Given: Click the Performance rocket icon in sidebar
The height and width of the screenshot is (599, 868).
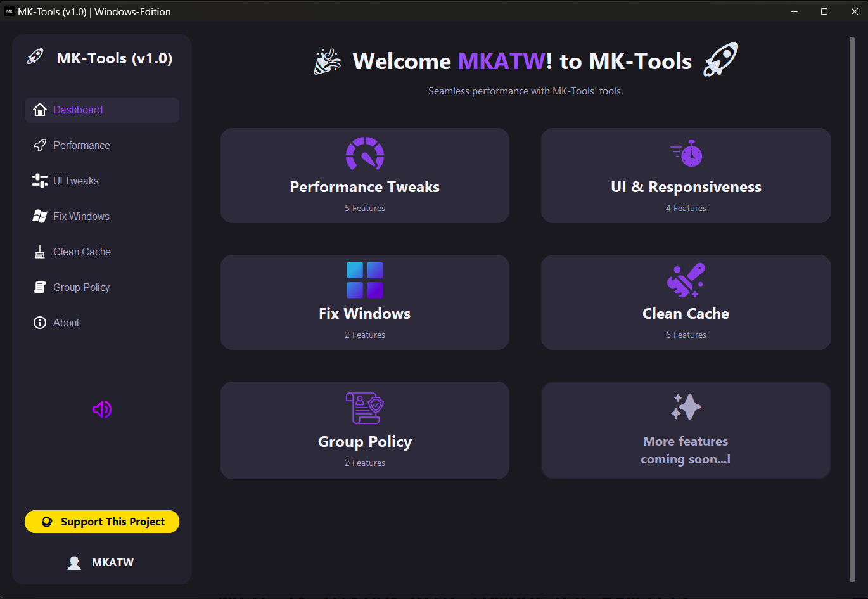Looking at the screenshot, I should pos(39,145).
